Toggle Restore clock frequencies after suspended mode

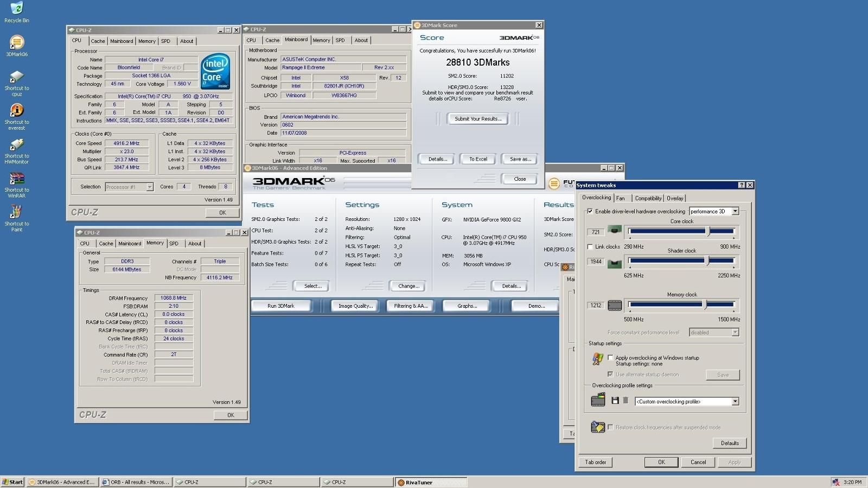coord(610,427)
